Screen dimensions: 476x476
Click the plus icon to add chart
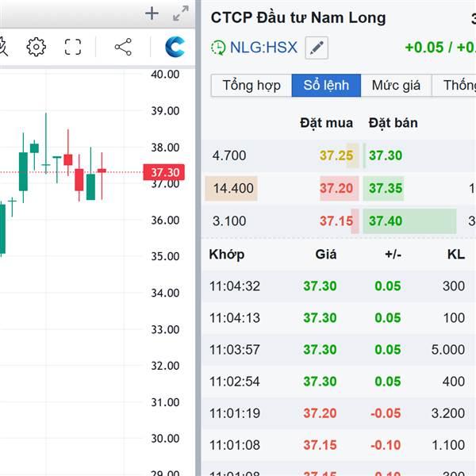point(152,13)
